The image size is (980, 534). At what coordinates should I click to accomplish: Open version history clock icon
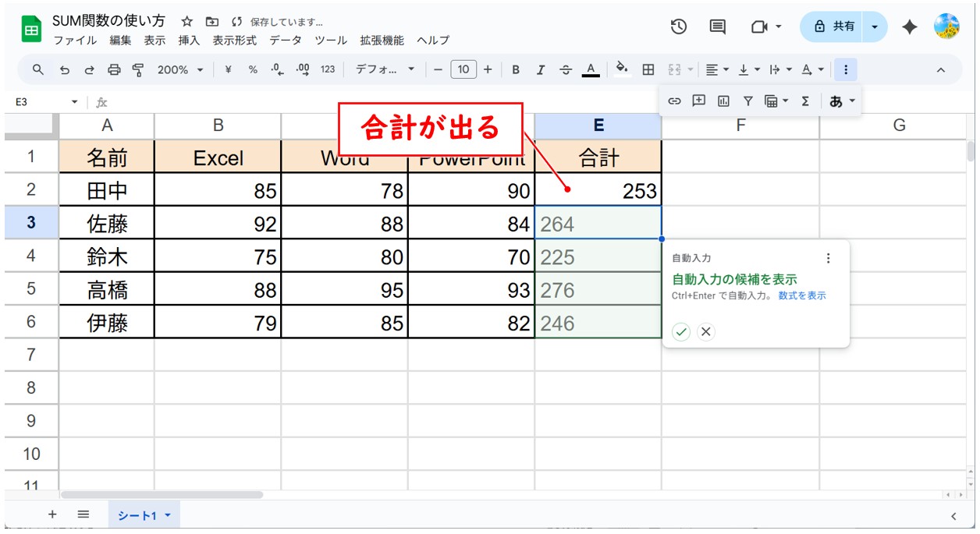coord(678,27)
